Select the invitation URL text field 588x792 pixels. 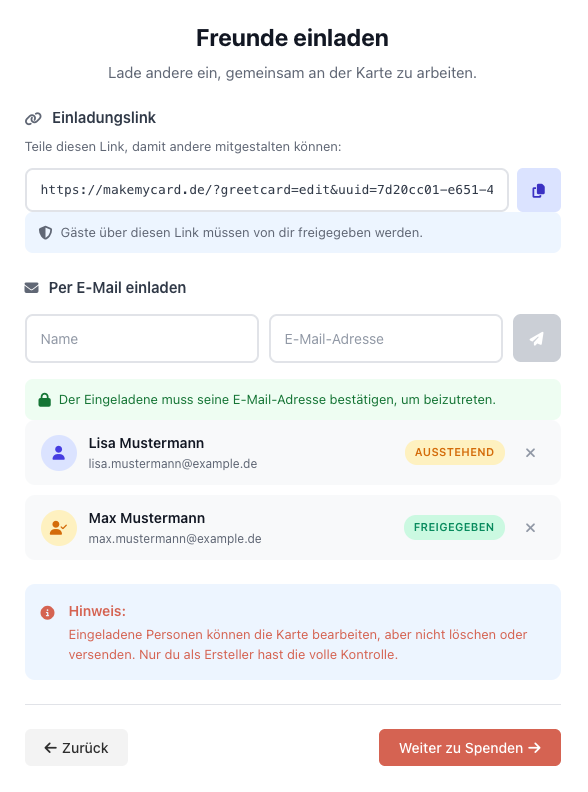point(267,190)
